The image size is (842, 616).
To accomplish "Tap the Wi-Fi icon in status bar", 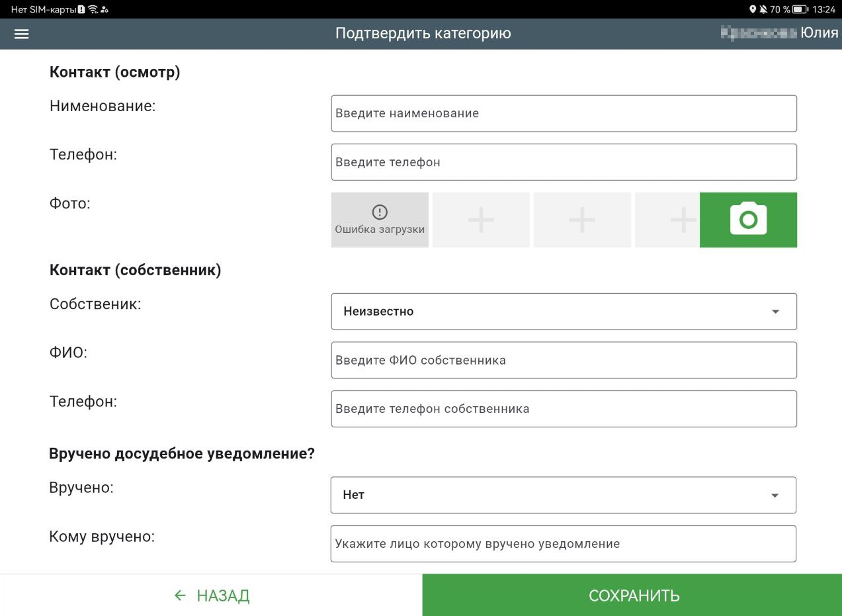I will pyautogui.click(x=93, y=9).
